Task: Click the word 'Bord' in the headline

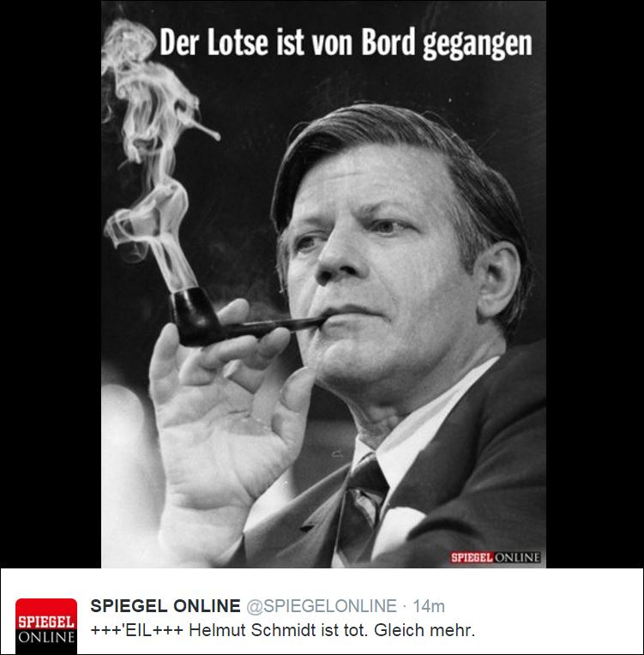Action: [388, 42]
